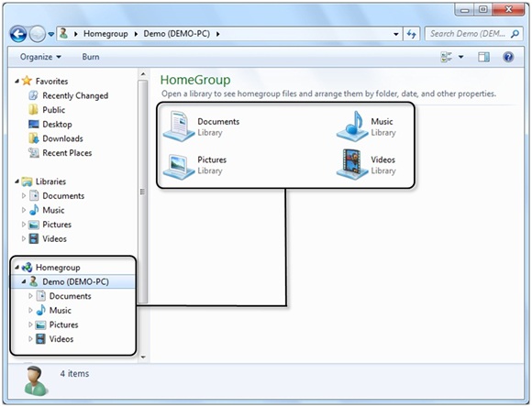Click the Homegroup network icon

click(x=27, y=268)
